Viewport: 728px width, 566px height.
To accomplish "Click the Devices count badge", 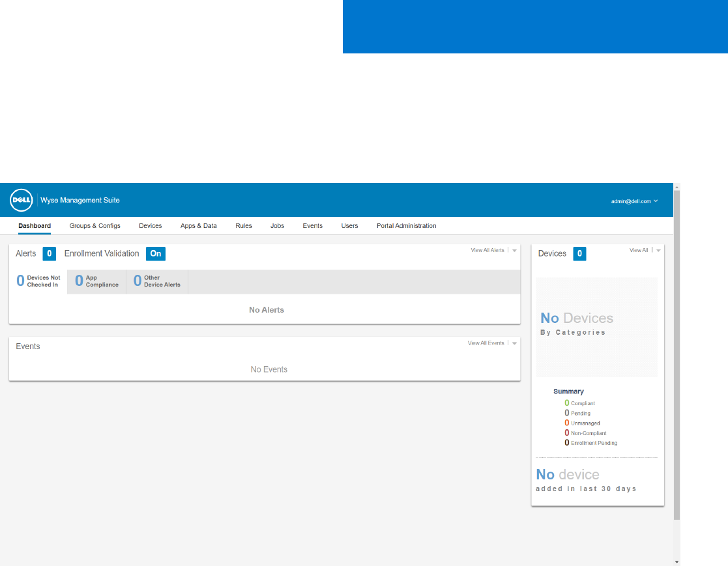I will click(579, 254).
